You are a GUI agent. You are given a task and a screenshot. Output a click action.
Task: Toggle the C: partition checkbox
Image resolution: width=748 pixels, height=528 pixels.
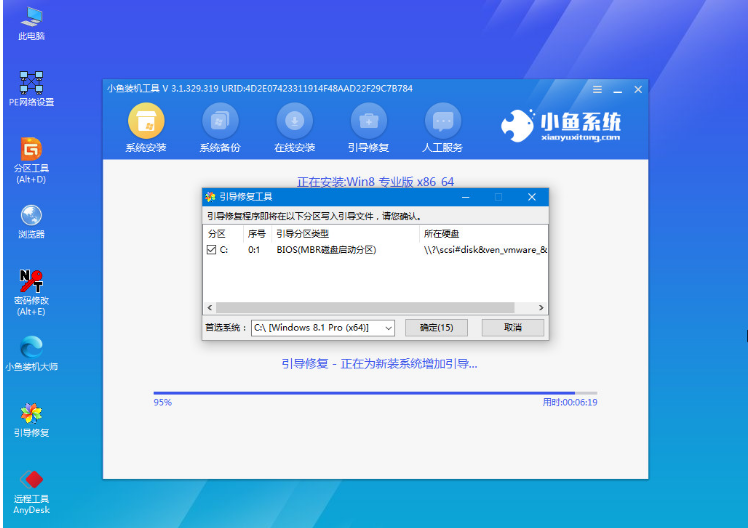(210, 250)
